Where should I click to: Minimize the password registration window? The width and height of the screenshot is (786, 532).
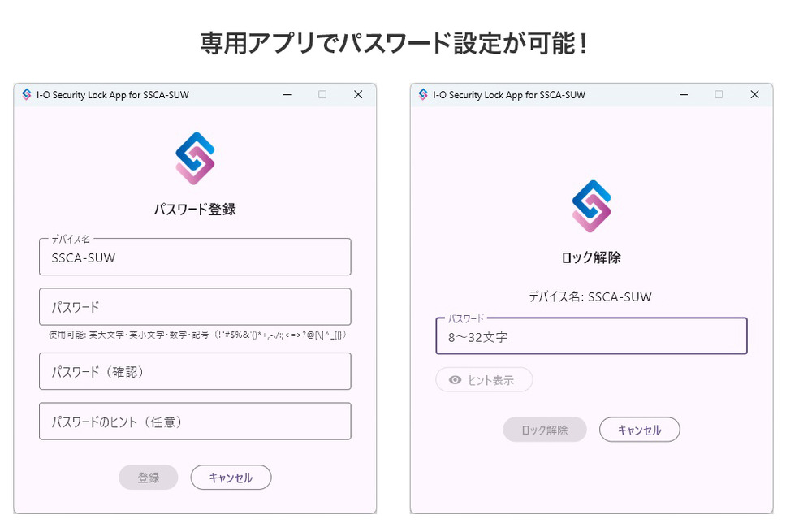287,94
